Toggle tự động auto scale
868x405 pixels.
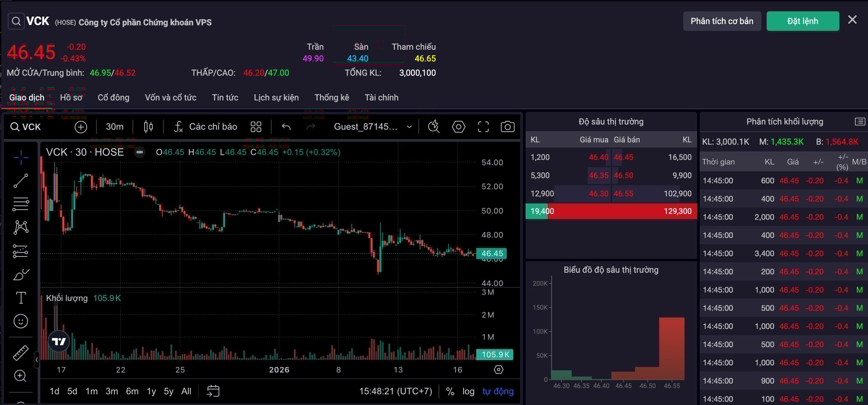point(498,391)
